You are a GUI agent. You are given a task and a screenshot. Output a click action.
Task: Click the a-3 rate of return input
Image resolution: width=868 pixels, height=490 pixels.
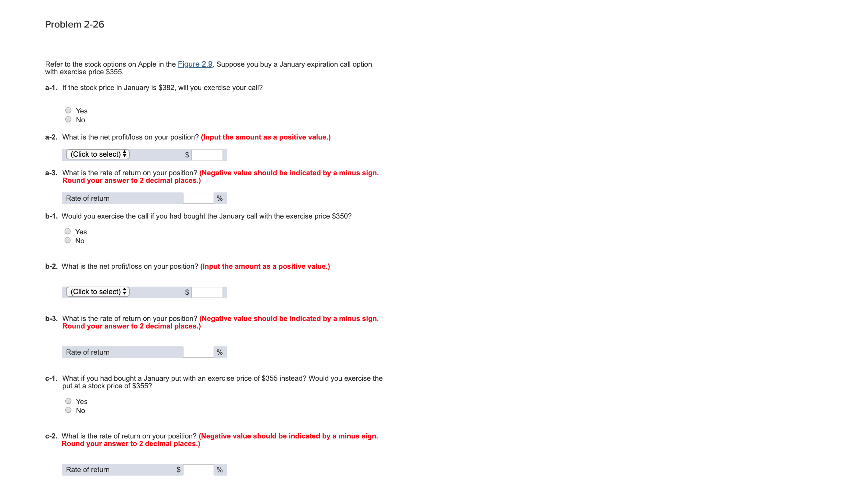(199, 198)
